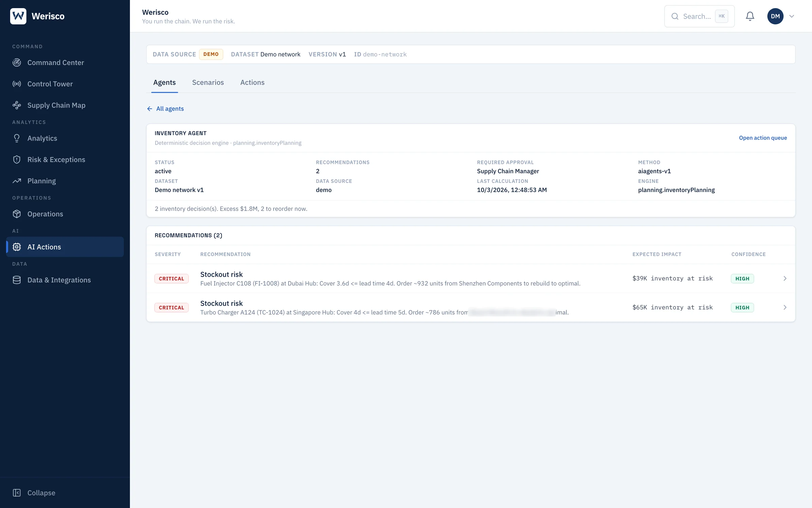Viewport: 812px width, 508px height.
Task: Click '$65K inventory at risk' value
Action: click(x=673, y=308)
